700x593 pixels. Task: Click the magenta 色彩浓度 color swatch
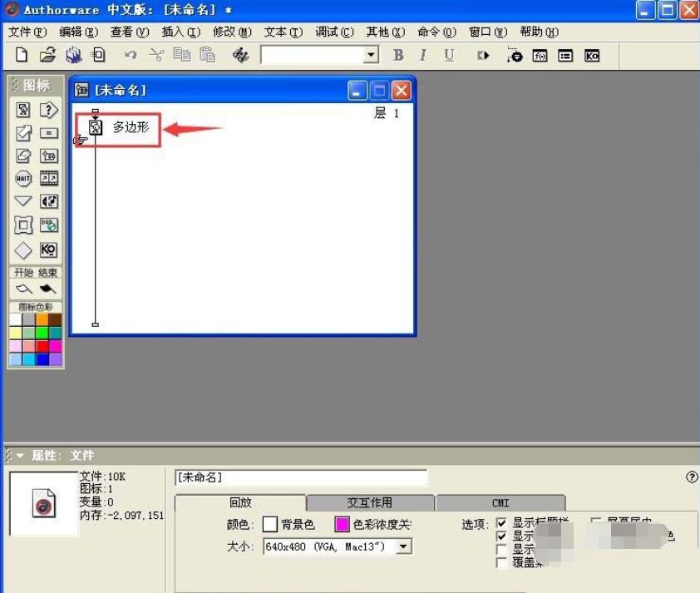click(x=343, y=524)
